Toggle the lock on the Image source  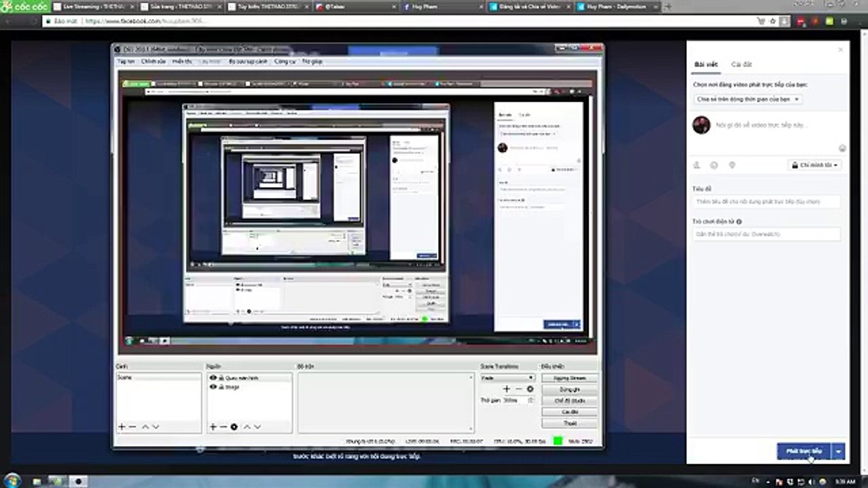221,386
